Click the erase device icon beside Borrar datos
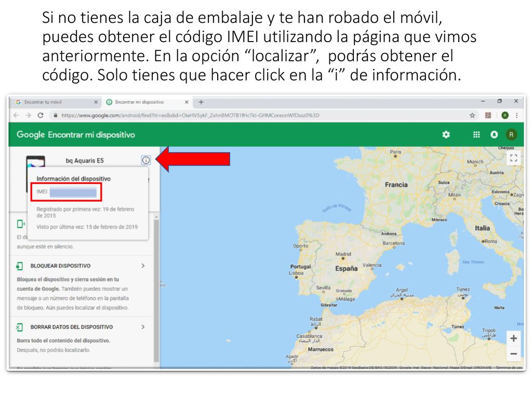 pyautogui.click(x=20, y=327)
